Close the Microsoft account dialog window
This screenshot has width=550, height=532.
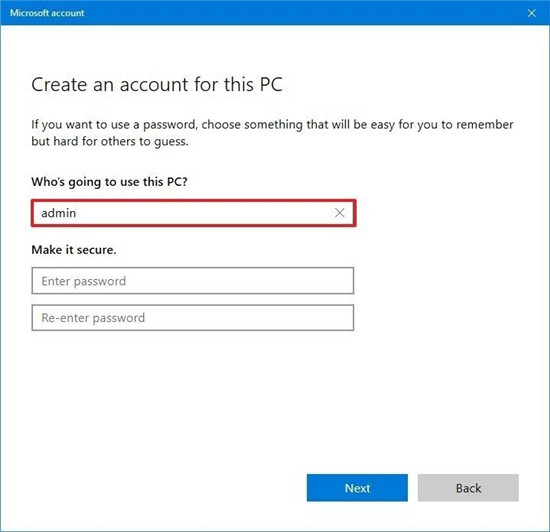click(531, 13)
